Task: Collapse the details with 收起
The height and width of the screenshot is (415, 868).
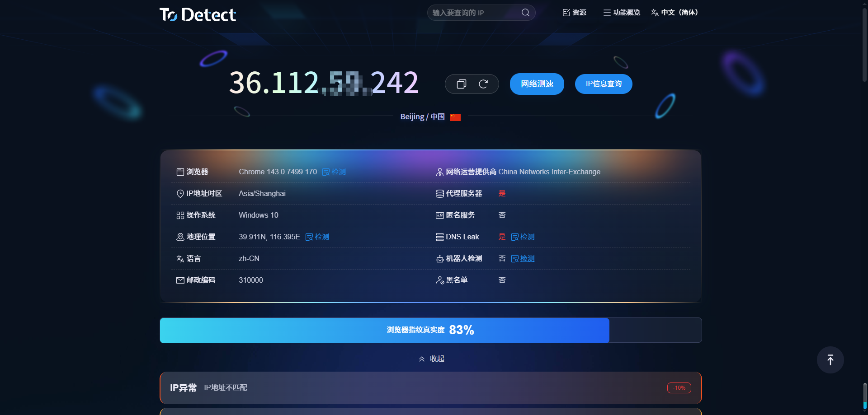Action: point(432,359)
